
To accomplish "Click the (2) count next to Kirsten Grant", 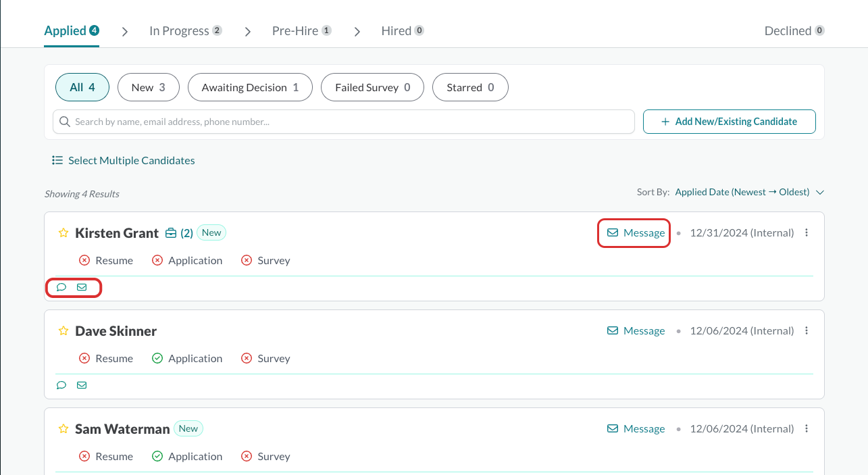I will click(x=187, y=233).
